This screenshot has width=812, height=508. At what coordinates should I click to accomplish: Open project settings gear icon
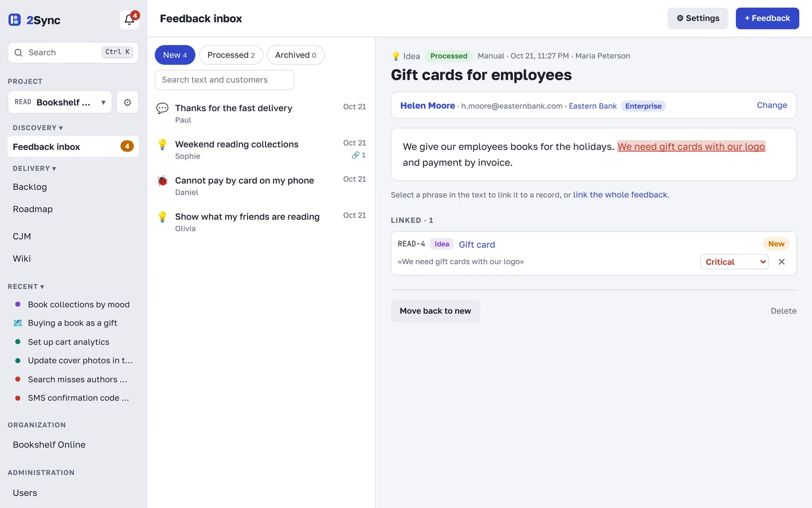point(127,102)
